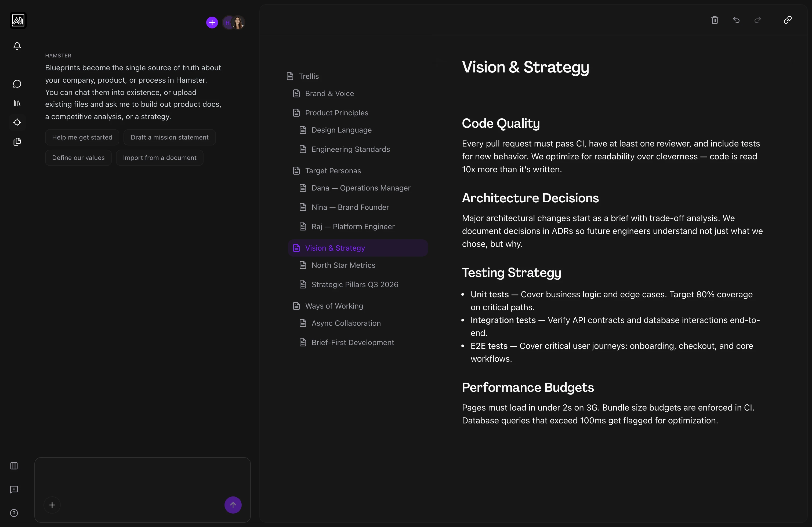Click the feedback message icon

(x=14, y=489)
